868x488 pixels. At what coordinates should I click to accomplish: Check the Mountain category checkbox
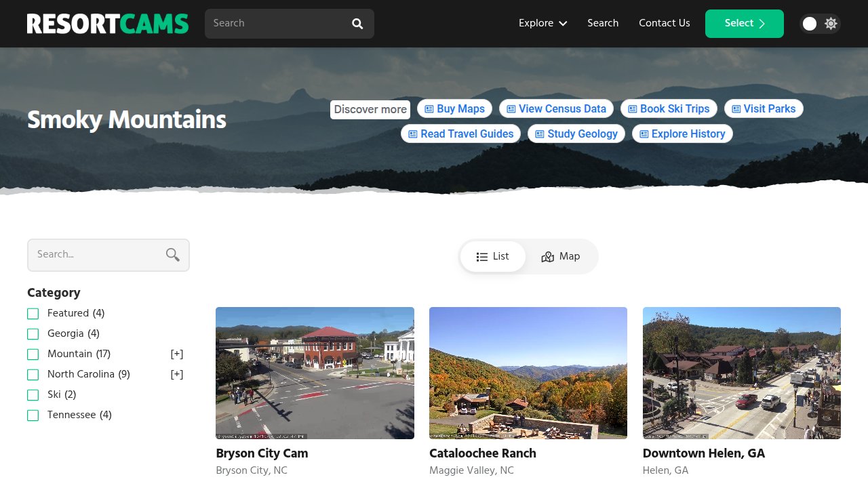[x=33, y=354]
